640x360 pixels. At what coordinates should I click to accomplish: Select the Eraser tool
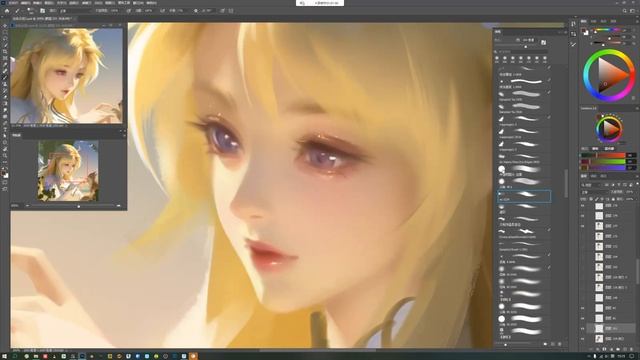click(x=5, y=97)
